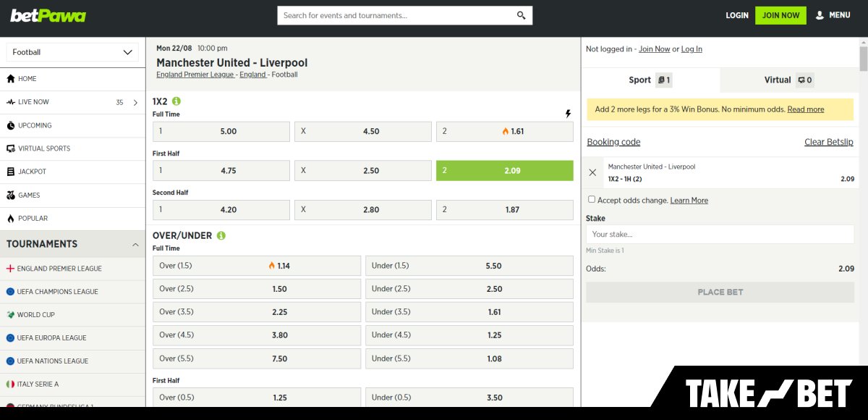This screenshot has height=420, width=868.
Task: Click the World Cup icon
Action: pos(10,315)
